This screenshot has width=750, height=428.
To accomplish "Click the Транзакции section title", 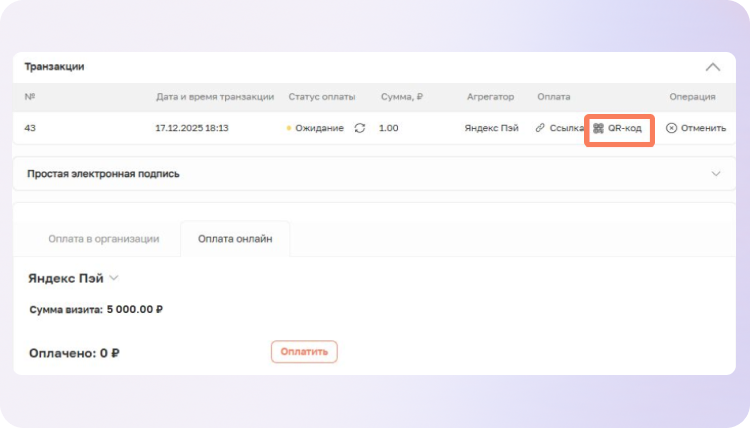I will pyautogui.click(x=54, y=66).
